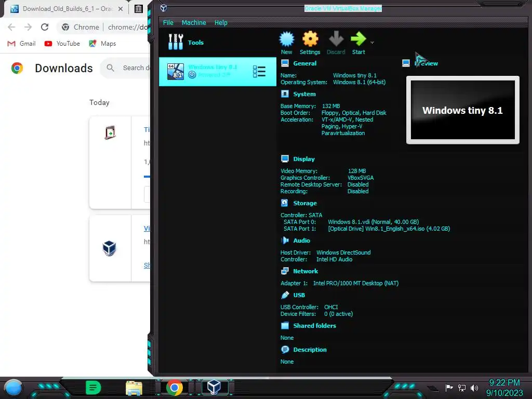Image resolution: width=532 pixels, height=399 pixels.
Task: Open Help menu in VirtualBox
Action: 220,23
